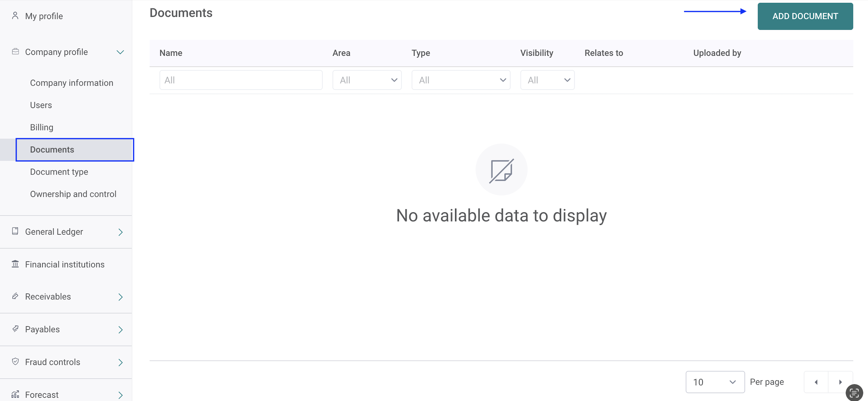Screen dimensions: 868x401
Task: Expand the Fraud controls chevron
Action: click(120, 362)
